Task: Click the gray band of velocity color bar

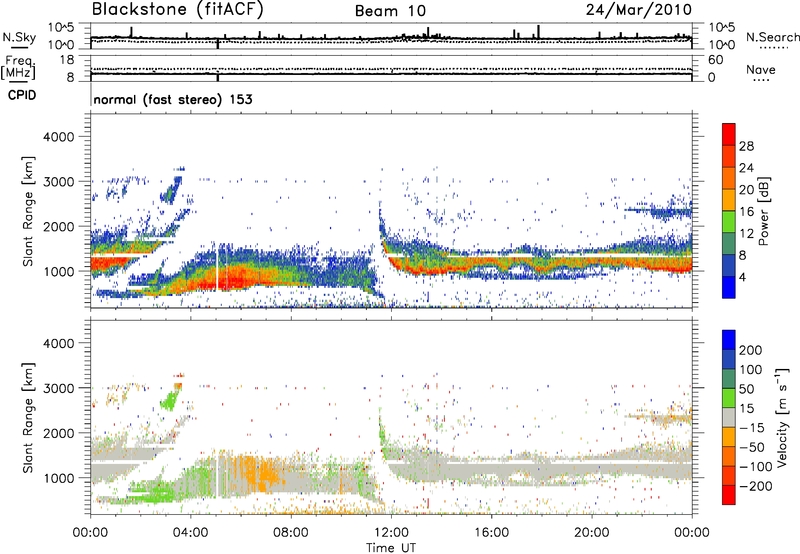Action: pos(729,418)
